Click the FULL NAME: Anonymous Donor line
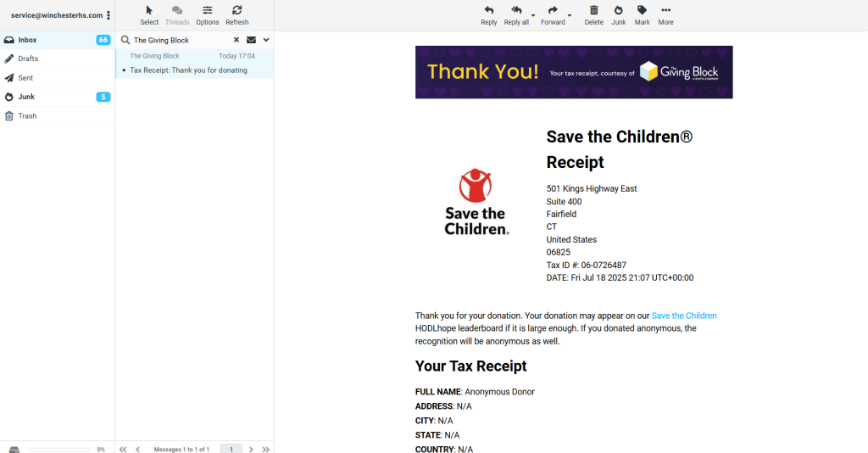Screen dimensions: 868x453 pyautogui.click(x=475, y=392)
